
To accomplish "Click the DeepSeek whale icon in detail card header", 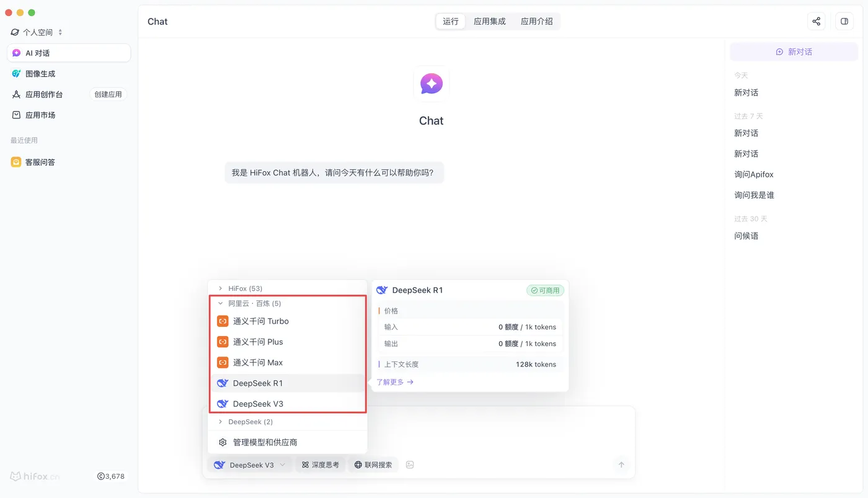I will (382, 290).
